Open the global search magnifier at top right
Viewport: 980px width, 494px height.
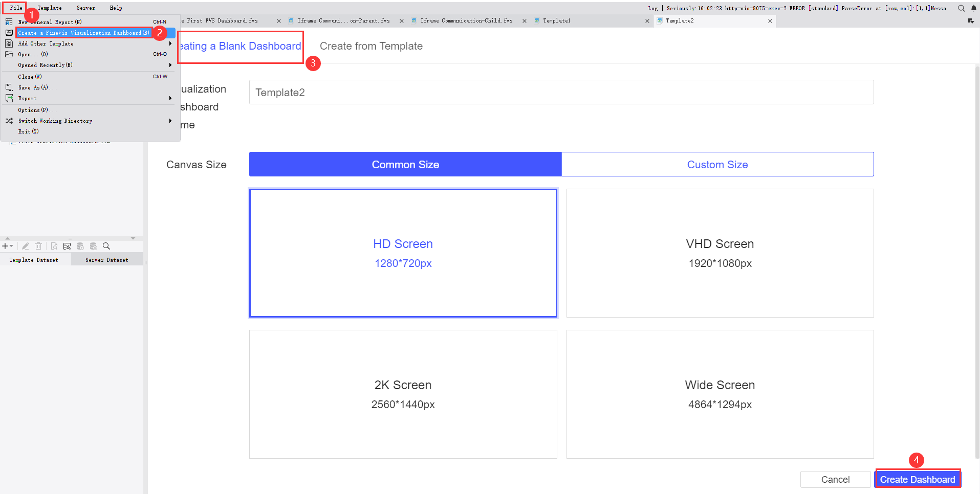tap(962, 8)
